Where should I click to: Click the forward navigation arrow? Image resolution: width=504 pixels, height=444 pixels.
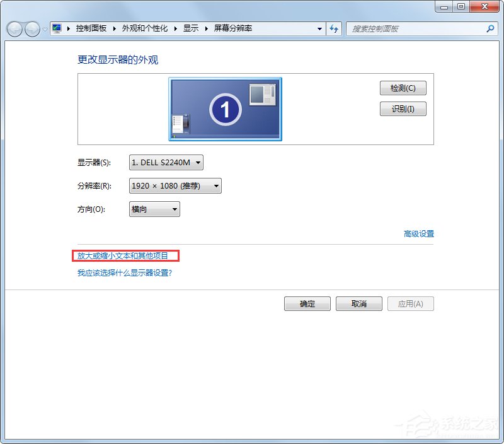click(x=31, y=28)
